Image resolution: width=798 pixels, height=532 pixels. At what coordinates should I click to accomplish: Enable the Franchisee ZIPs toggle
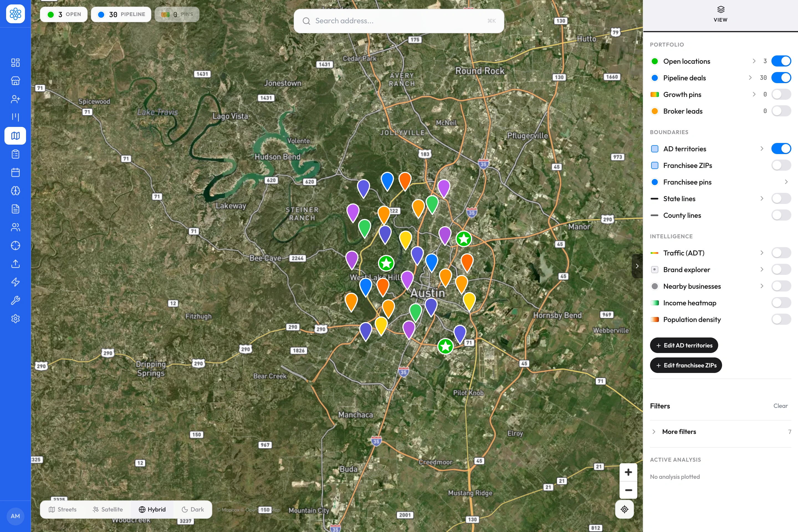(781, 165)
